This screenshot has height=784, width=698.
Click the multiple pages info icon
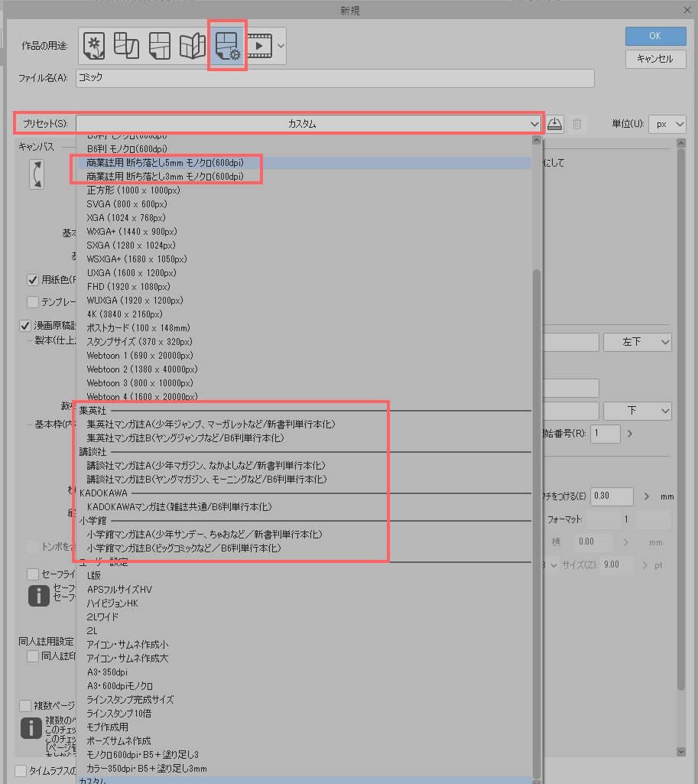point(31,728)
